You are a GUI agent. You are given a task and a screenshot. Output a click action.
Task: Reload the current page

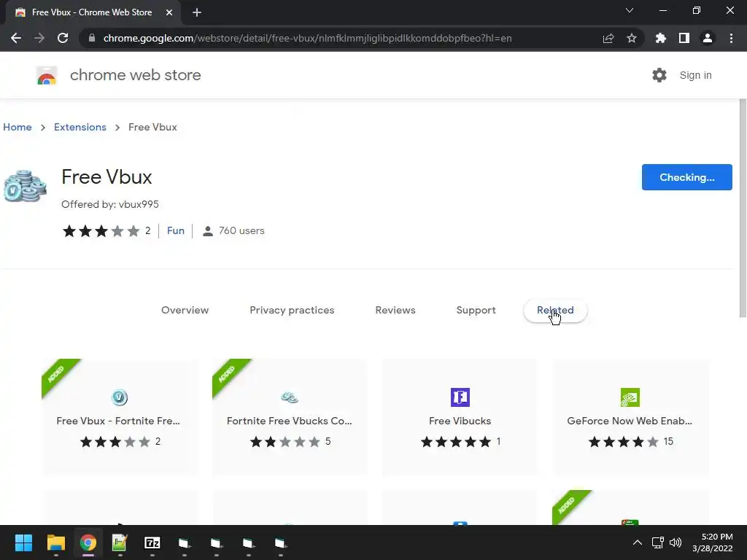[63, 38]
